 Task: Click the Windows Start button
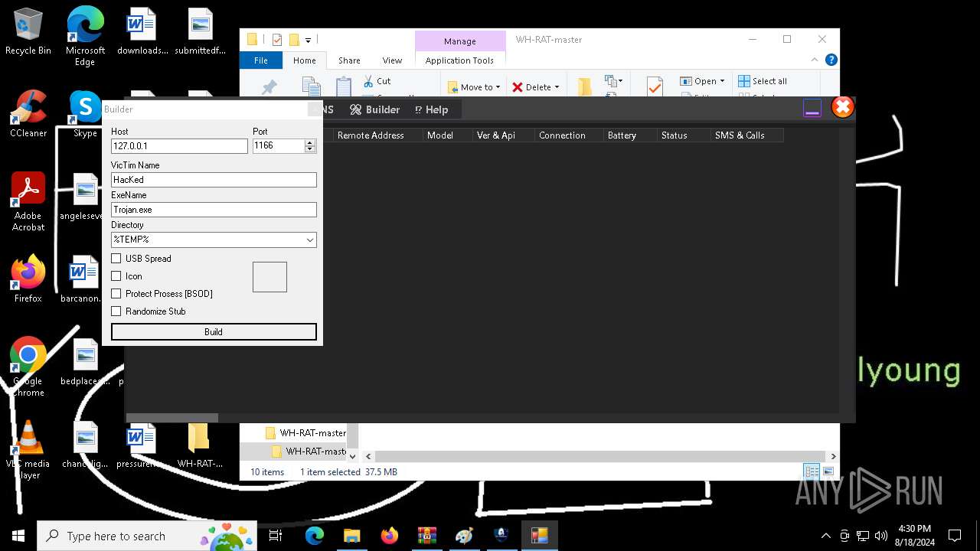[x=18, y=536]
